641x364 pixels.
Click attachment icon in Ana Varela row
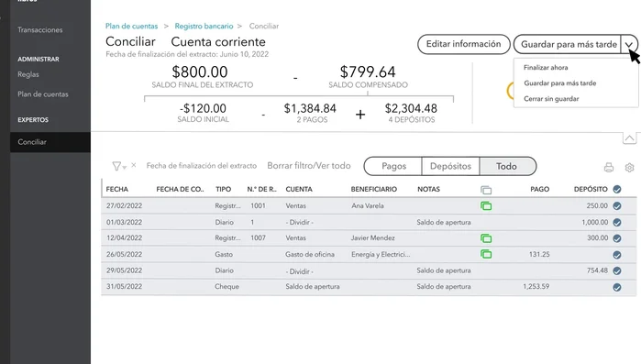486,206
